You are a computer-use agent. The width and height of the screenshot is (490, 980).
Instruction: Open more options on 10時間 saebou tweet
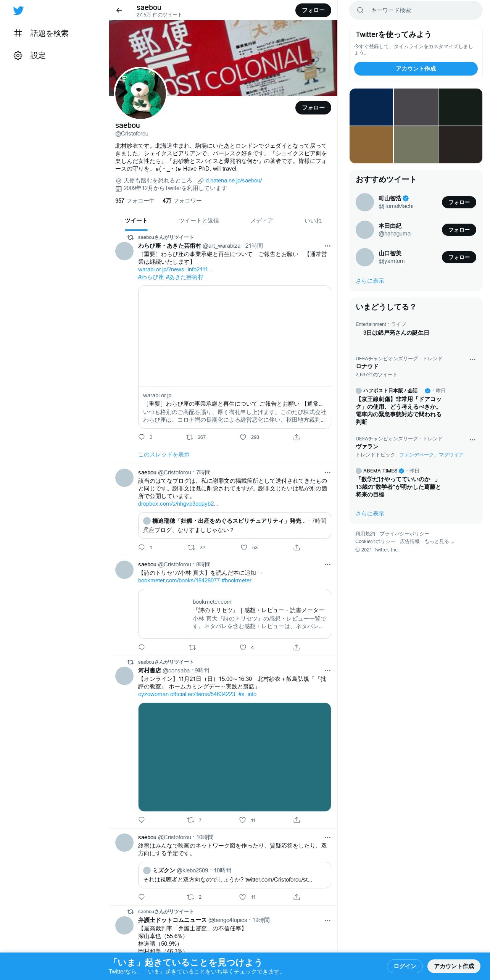[x=327, y=837]
